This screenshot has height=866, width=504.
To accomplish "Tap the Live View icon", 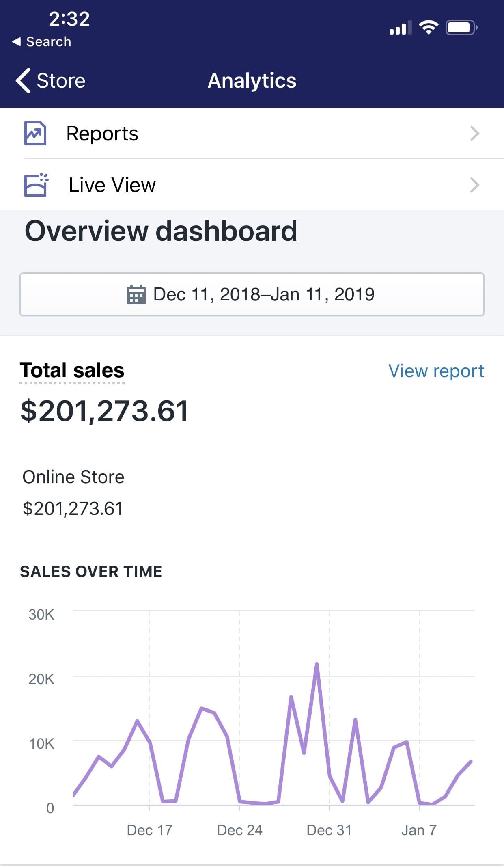I will point(36,185).
